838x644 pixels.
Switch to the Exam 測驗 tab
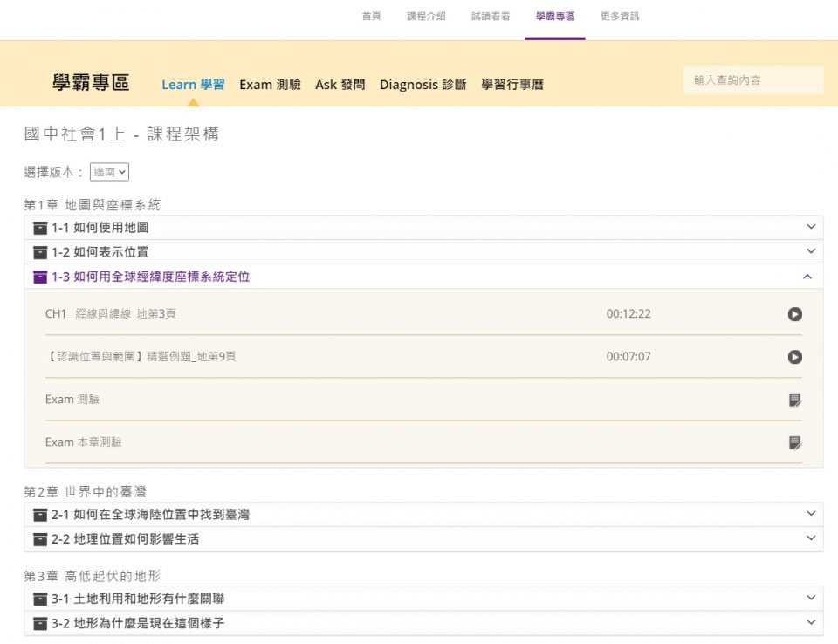270,85
